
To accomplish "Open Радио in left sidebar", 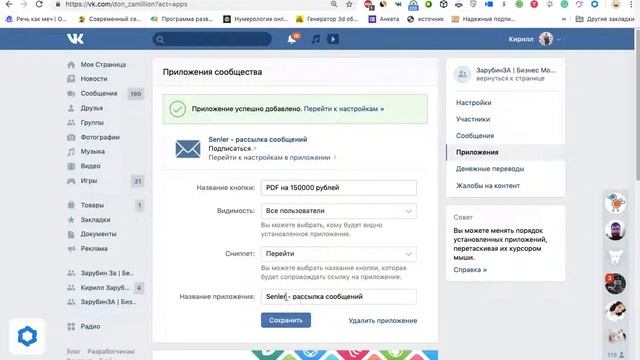I will pyautogui.click(x=90, y=327).
